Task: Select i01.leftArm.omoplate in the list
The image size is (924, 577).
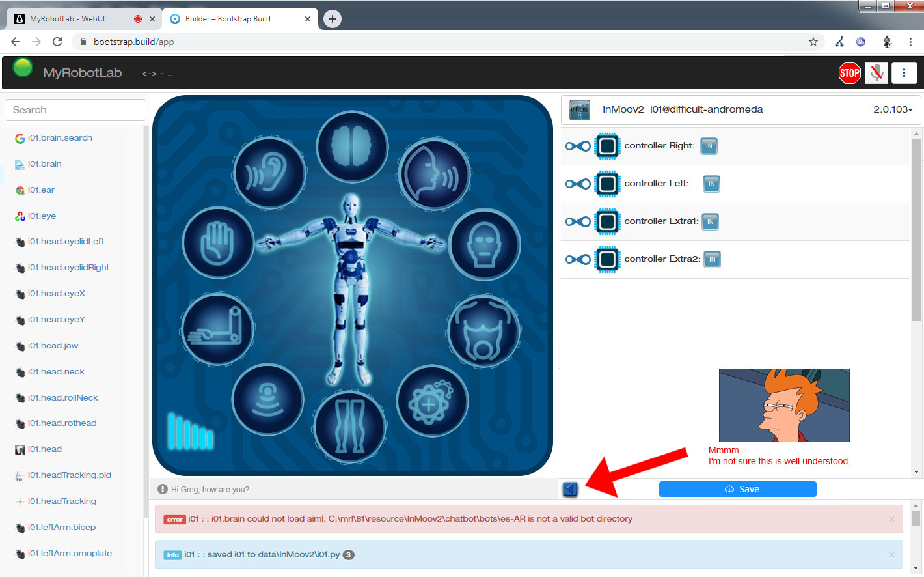Action: (70, 554)
